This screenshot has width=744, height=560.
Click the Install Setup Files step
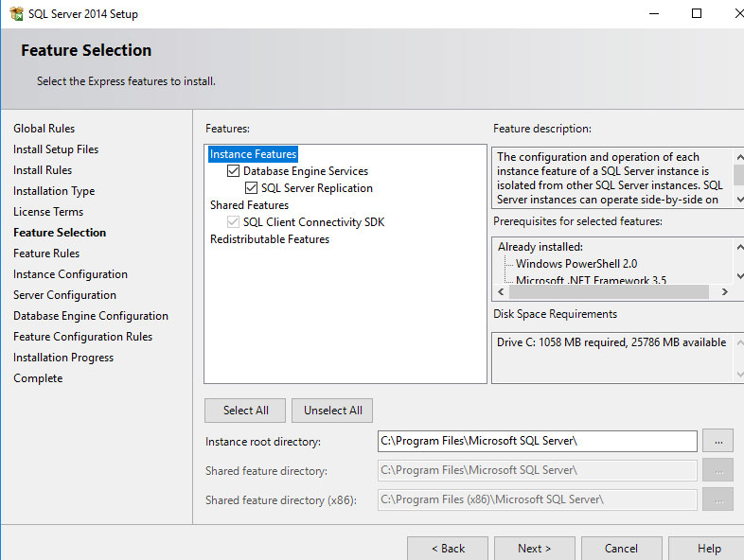[56, 149]
